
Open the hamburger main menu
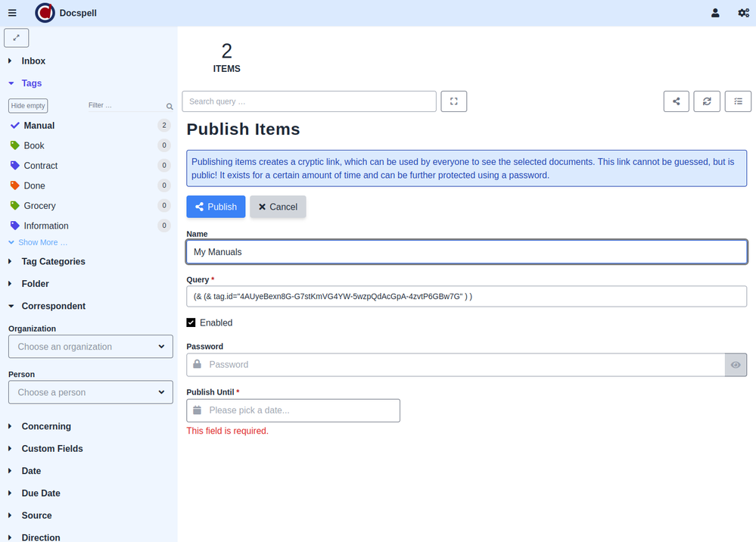click(12, 13)
